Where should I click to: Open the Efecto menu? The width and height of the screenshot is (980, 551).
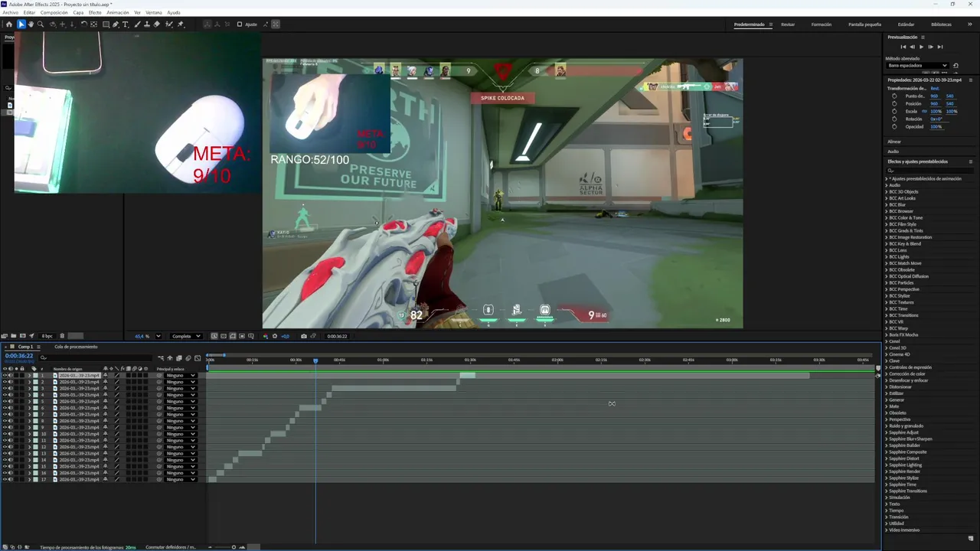[x=95, y=13]
